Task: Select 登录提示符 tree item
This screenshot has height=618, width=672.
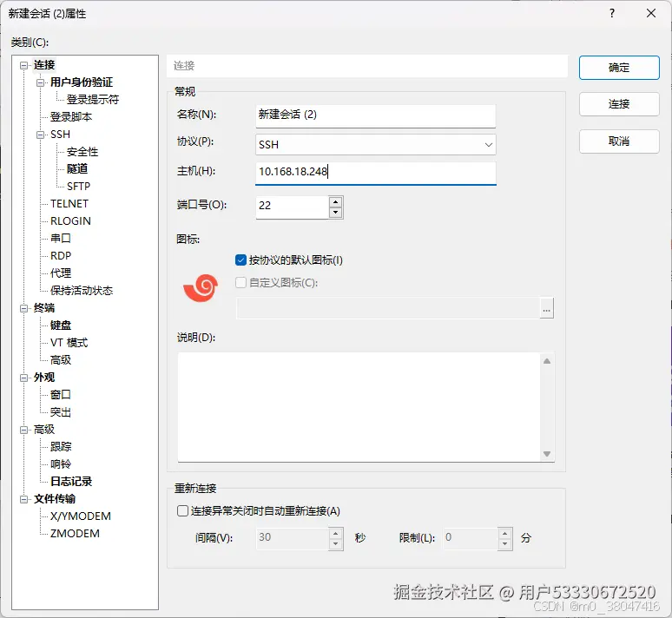Action: [93, 100]
